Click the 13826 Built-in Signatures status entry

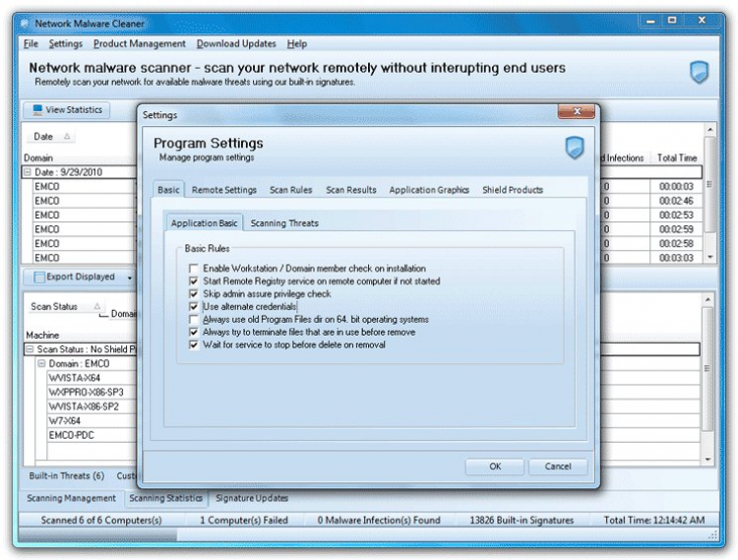pyautogui.click(x=522, y=520)
